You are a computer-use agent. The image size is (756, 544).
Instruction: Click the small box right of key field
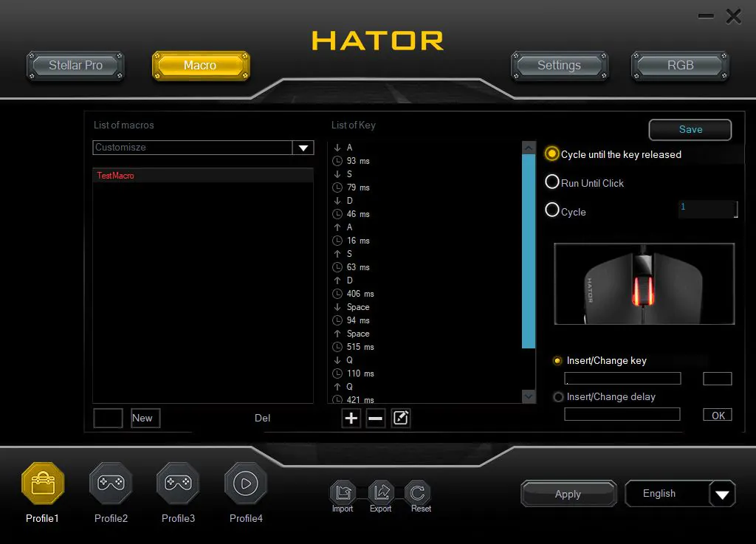tap(718, 379)
